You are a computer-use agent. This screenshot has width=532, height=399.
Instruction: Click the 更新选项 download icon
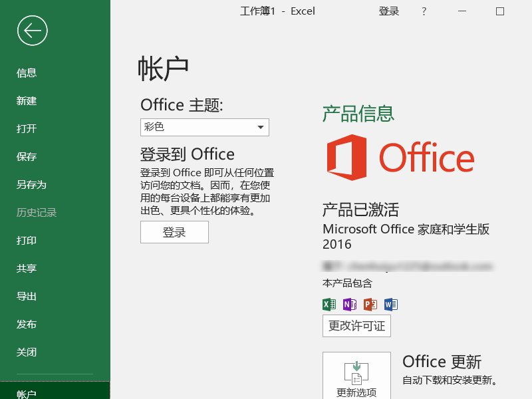click(x=356, y=371)
